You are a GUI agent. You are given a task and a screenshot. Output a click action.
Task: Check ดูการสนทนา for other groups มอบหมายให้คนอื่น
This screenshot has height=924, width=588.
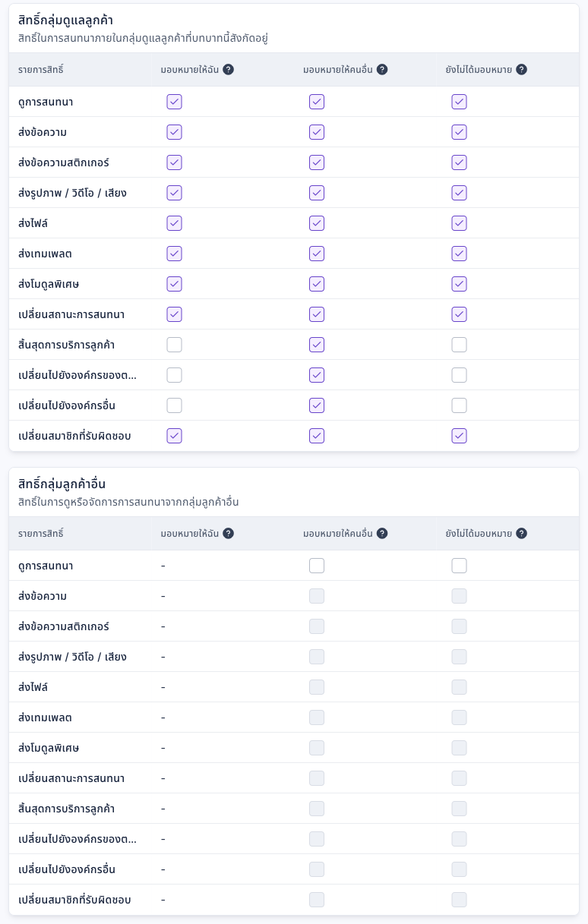point(317,566)
